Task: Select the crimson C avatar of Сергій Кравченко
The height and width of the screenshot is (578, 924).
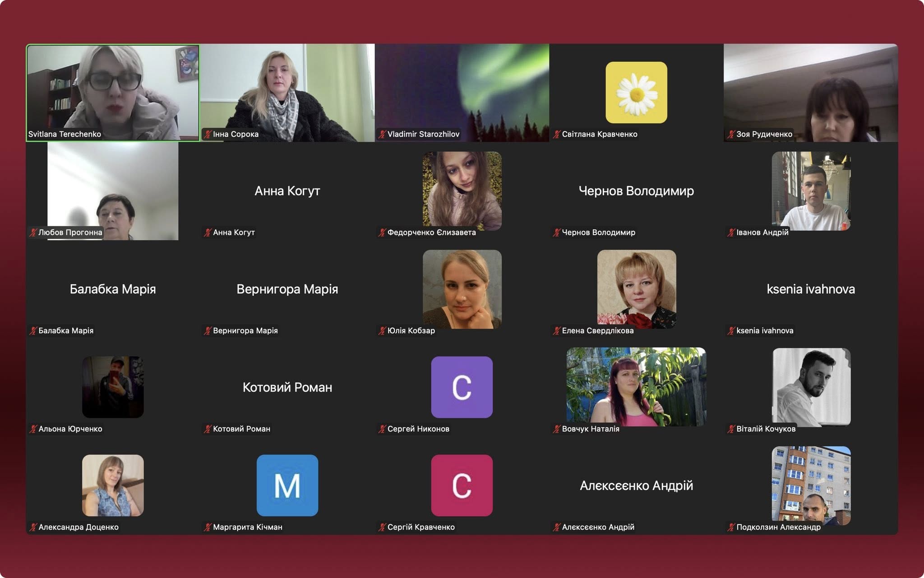Action: [x=462, y=485]
